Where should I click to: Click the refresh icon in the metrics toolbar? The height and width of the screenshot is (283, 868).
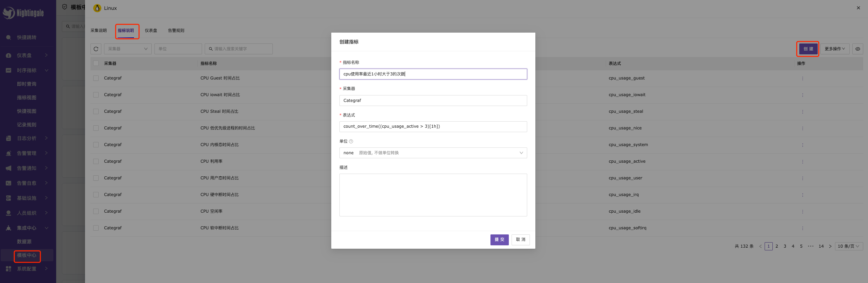pos(96,49)
